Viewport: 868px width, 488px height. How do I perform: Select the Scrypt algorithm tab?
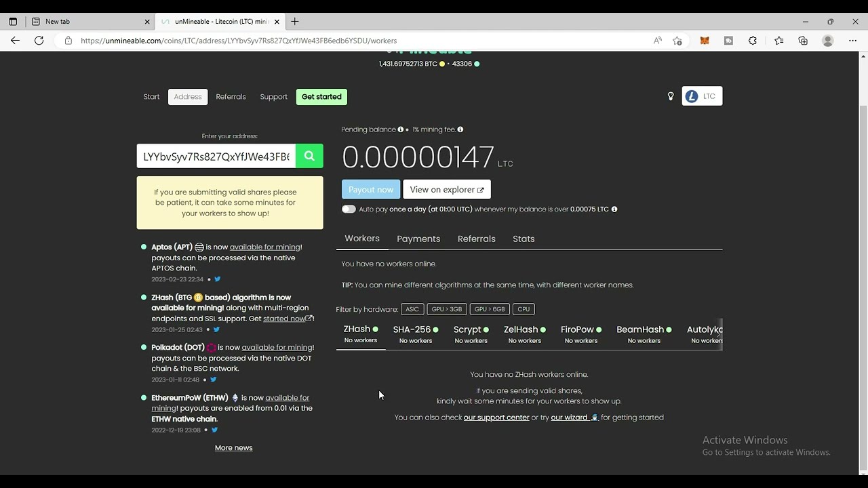[x=471, y=334]
